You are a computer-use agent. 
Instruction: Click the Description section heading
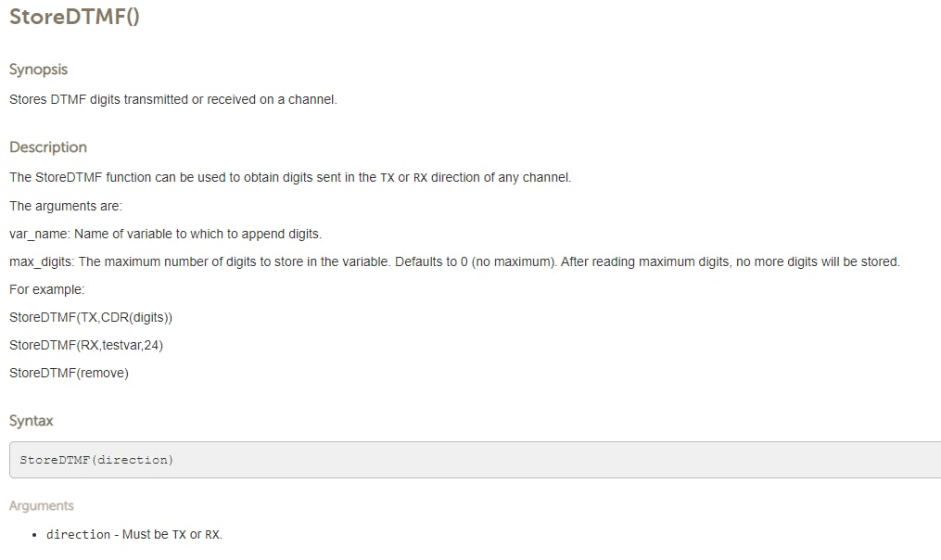(x=48, y=147)
